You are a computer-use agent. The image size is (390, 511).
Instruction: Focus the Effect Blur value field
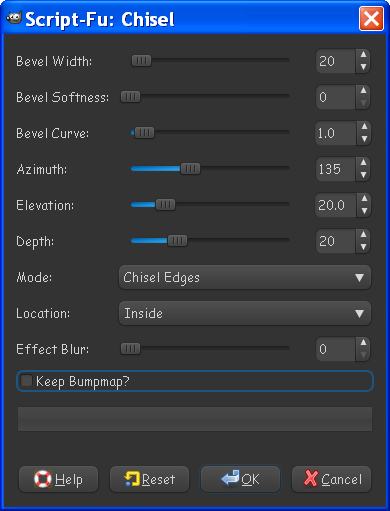click(336, 349)
